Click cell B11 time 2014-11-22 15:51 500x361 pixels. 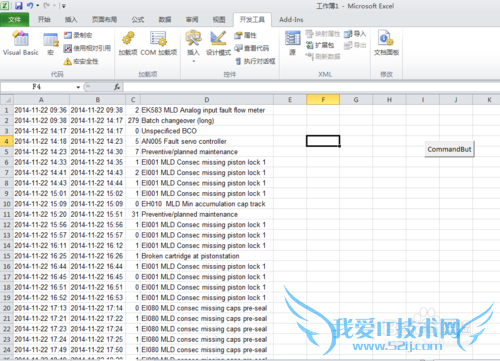(x=97, y=214)
